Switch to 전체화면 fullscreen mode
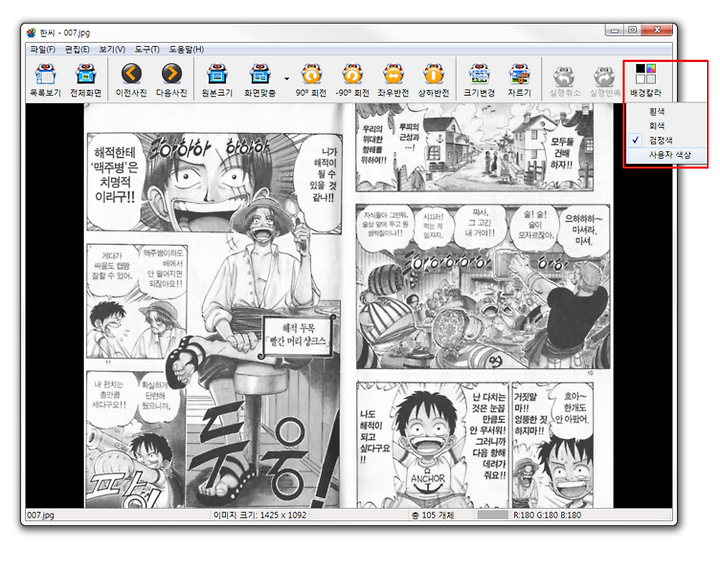This screenshot has width=720, height=570. pos(85,80)
